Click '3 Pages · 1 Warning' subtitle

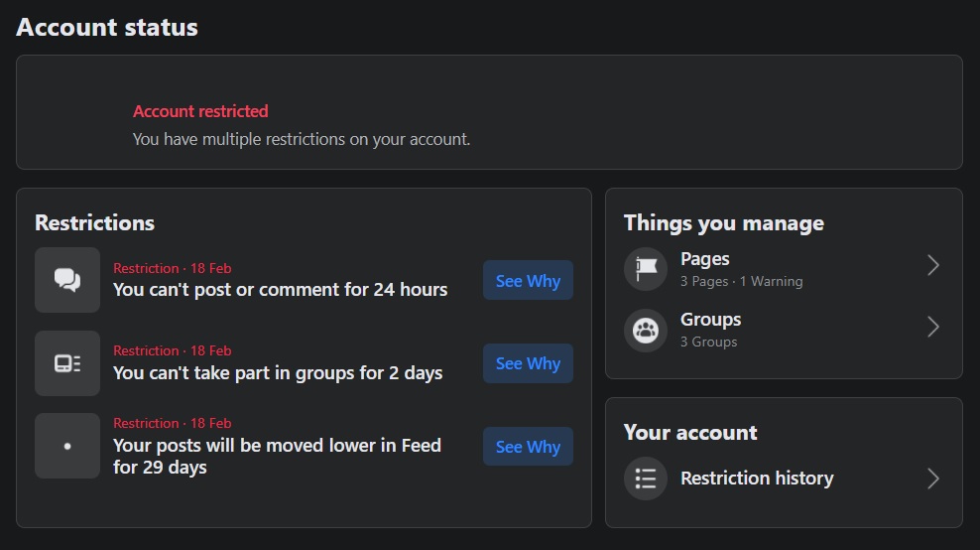coord(741,282)
